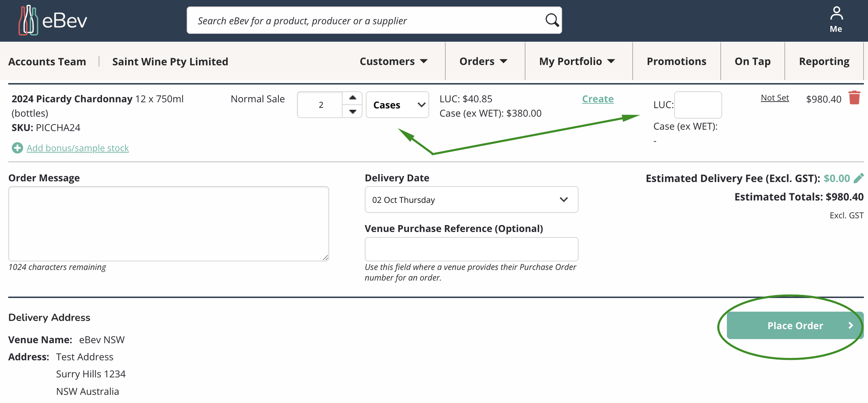
Task: Open the My Portfolio menu
Action: [x=577, y=61]
